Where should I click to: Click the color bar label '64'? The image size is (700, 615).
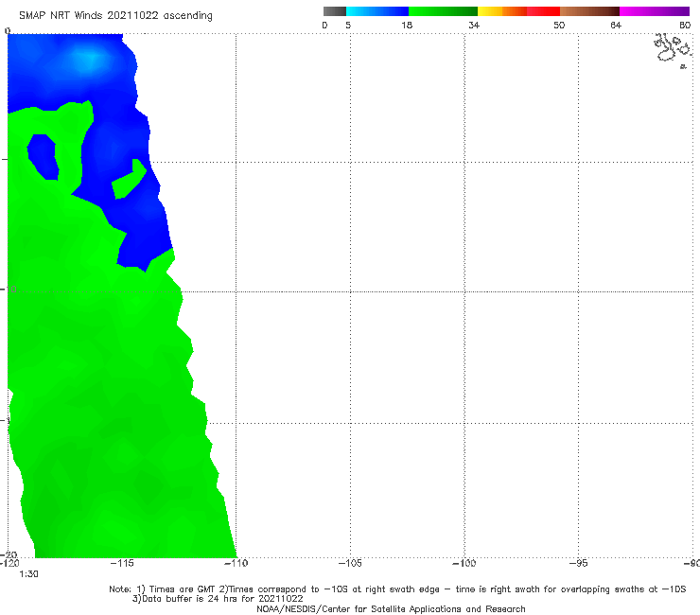[616, 26]
